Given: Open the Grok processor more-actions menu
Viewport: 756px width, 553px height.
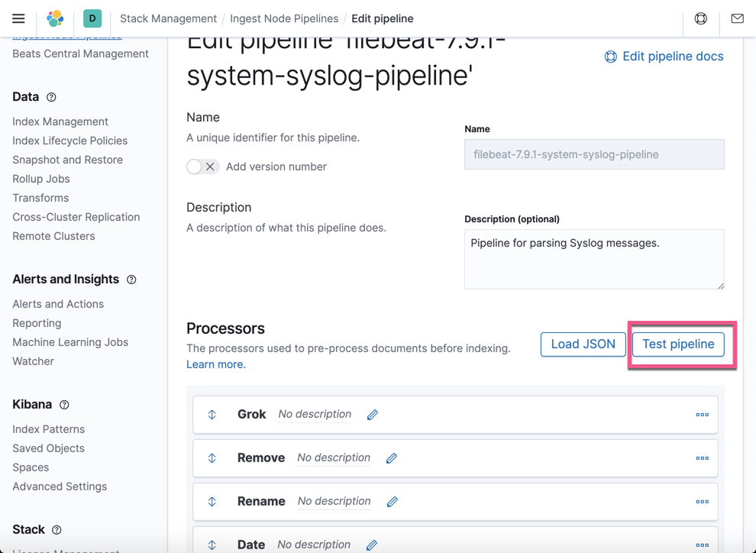Looking at the screenshot, I should click(702, 415).
